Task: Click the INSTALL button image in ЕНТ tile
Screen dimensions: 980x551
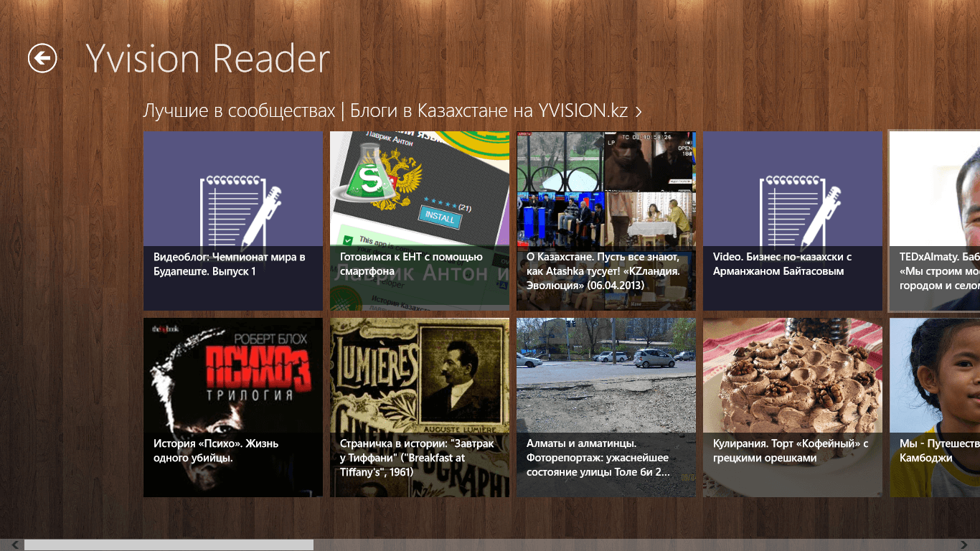Action: pos(438,217)
